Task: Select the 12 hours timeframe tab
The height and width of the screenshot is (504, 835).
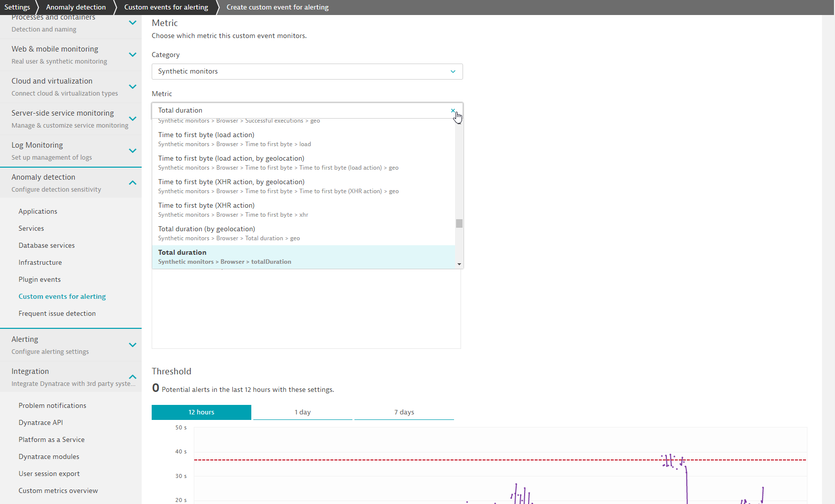Action: click(201, 412)
